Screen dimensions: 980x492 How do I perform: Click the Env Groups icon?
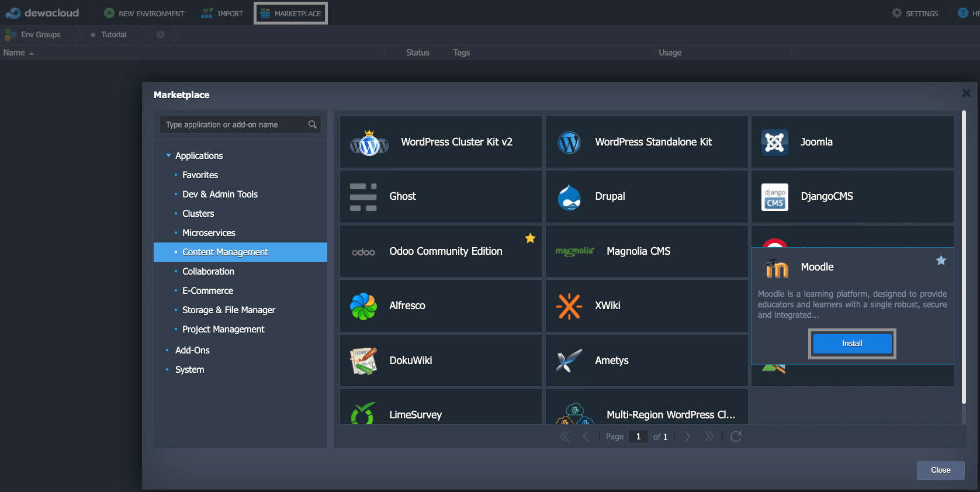tap(11, 34)
